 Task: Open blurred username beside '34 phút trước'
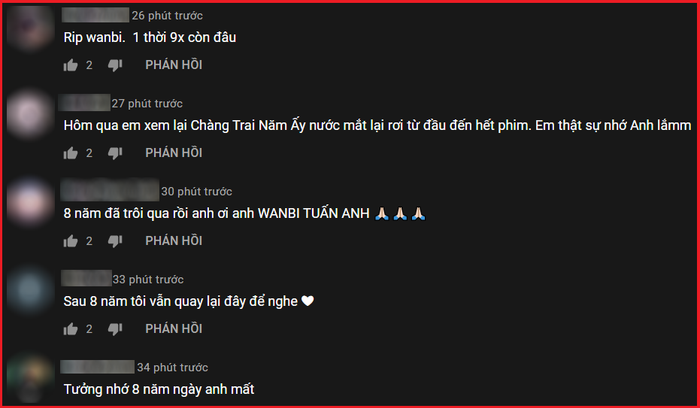click(x=97, y=367)
